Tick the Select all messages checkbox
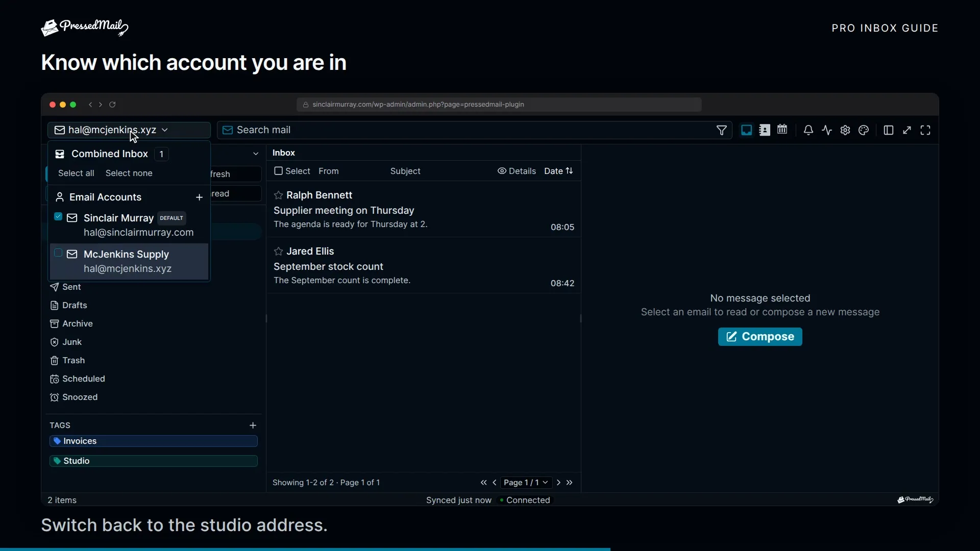This screenshot has width=980, height=551. point(278,171)
